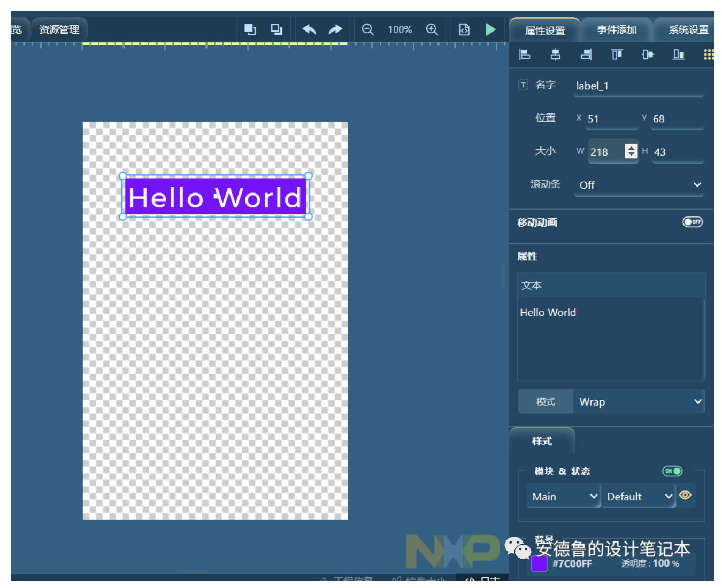722x588 pixels.
Task: Click the bottom-right resize handle of label
Action: coord(309,216)
